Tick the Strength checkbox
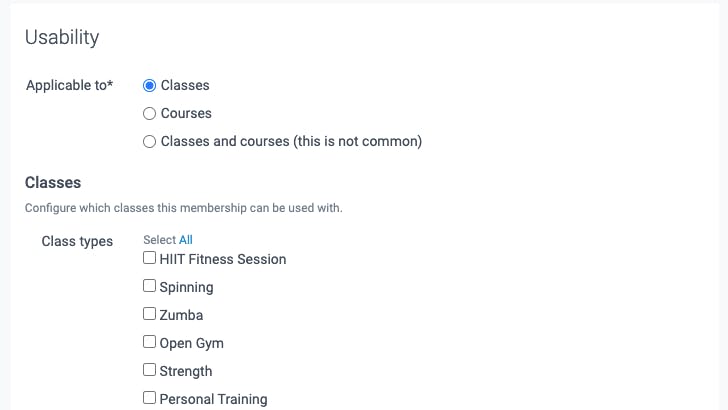The width and height of the screenshot is (728, 410). (x=150, y=370)
